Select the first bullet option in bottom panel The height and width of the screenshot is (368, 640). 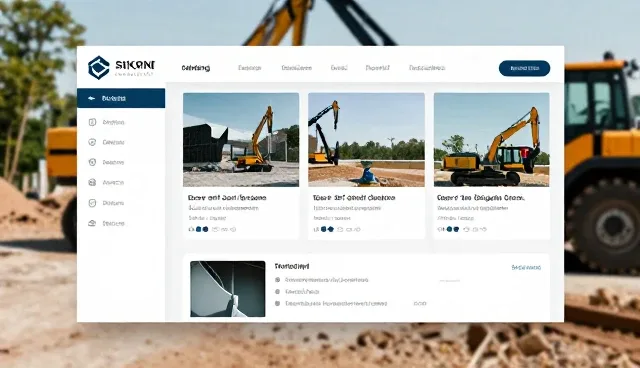(278, 280)
